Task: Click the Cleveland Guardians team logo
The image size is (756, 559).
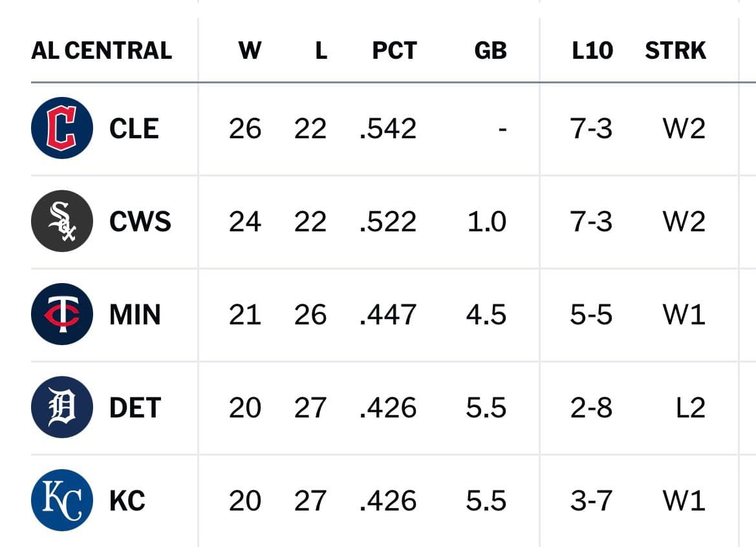Action: point(61,128)
